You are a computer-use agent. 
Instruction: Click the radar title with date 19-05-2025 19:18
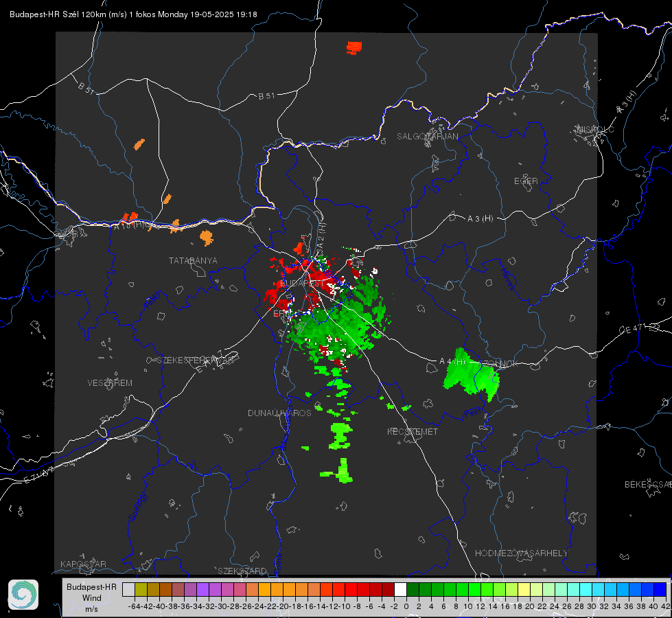point(133,14)
